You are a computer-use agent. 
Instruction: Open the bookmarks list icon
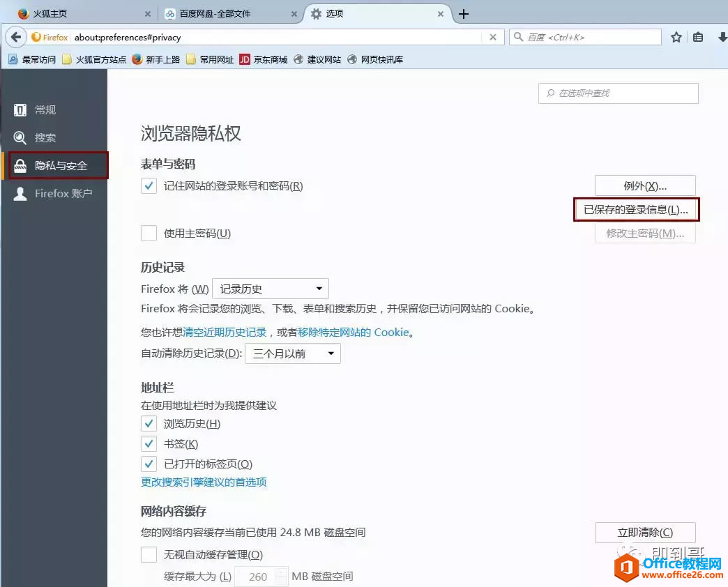click(x=698, y=37)
